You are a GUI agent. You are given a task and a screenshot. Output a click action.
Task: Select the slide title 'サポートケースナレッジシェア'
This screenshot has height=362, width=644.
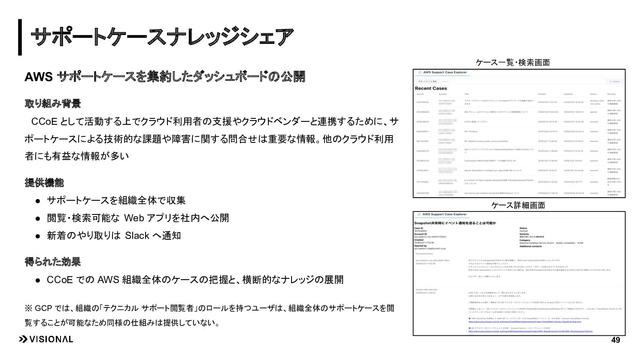162,38
